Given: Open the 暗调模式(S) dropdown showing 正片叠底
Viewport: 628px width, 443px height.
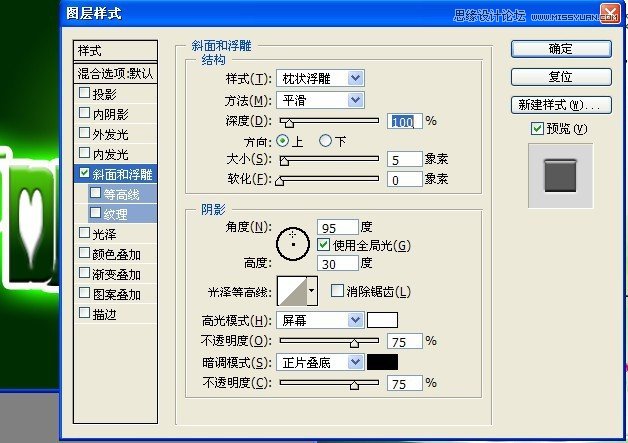Looking at the screenshot, I should pyautogui.click(x=320, y=362).
